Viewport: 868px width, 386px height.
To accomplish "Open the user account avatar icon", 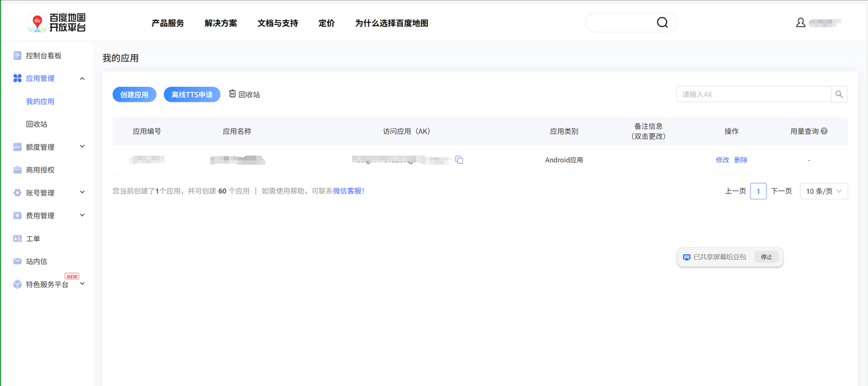I will point(801,22).
